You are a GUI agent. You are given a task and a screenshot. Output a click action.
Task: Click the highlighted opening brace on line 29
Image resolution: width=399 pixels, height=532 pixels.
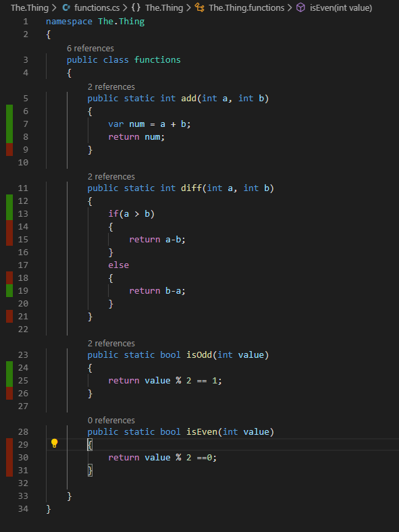tap(90, 444)
